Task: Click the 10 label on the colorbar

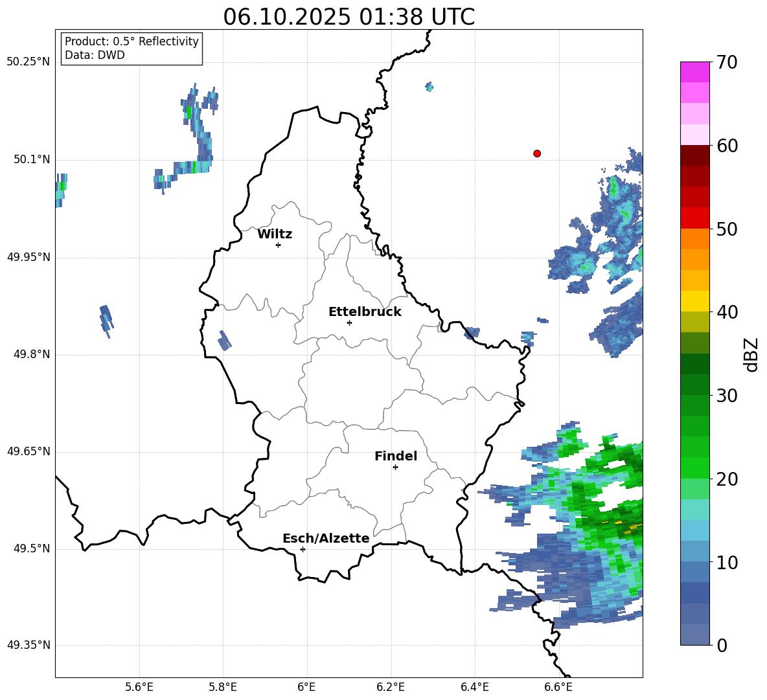Action: (x=727, y=562)
